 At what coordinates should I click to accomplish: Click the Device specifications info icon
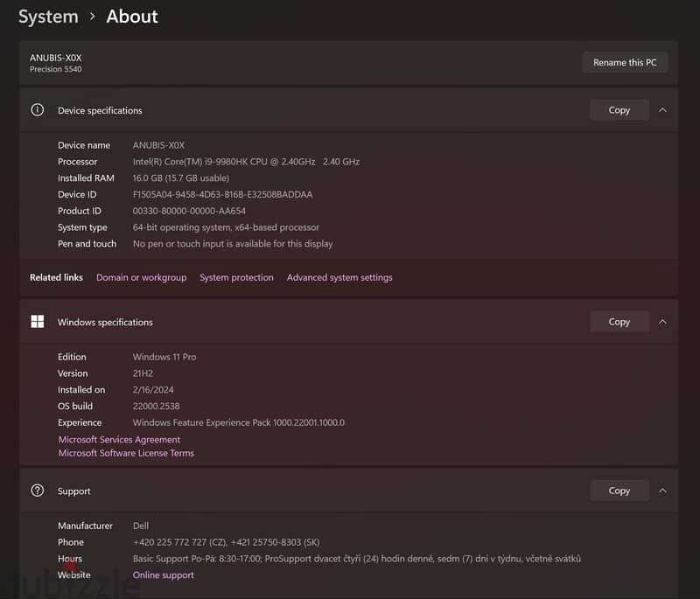click(x=38, y=109)
